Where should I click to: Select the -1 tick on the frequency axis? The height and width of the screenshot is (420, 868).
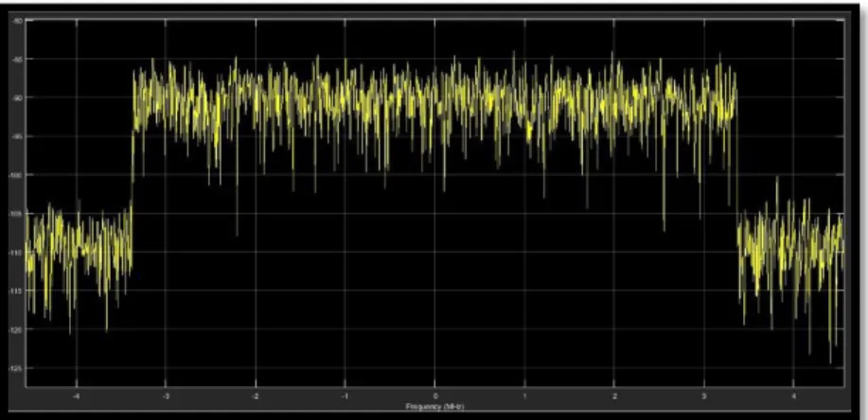(x=345, y=396)
